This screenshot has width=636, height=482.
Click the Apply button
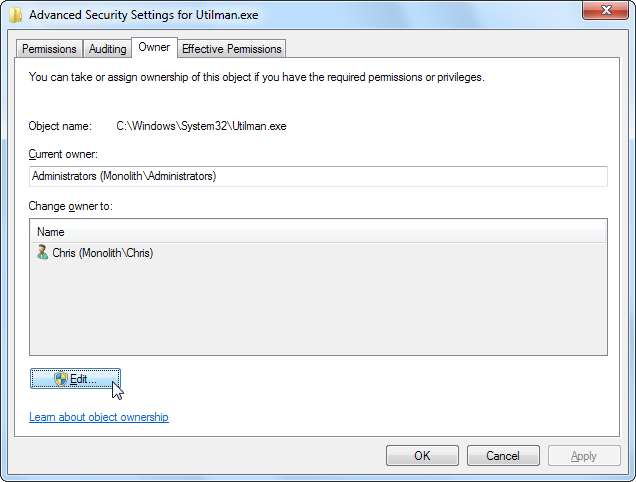pos(583,456)
